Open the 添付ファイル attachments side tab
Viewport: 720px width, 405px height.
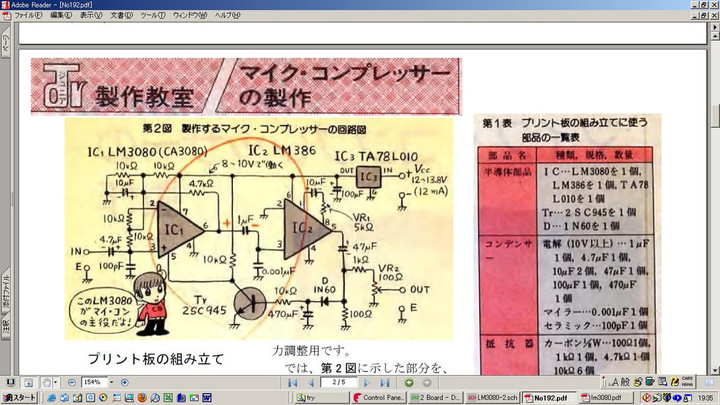coord(5,288)
